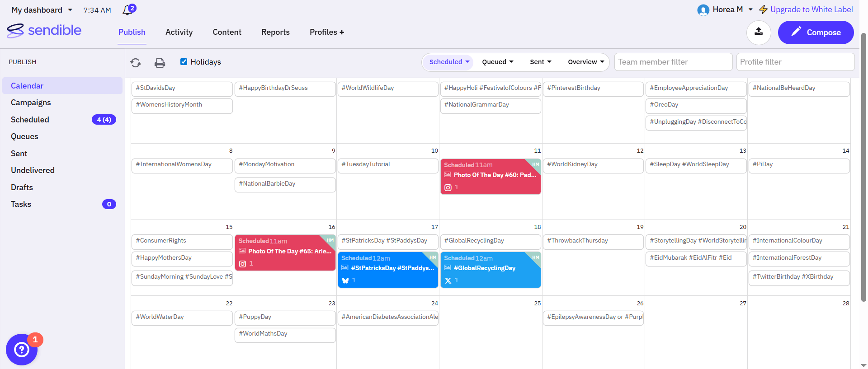This screenshot has height=369, width=868.
Task: Click image icon on Photo #65 post
Action: [x=242, y=251]
